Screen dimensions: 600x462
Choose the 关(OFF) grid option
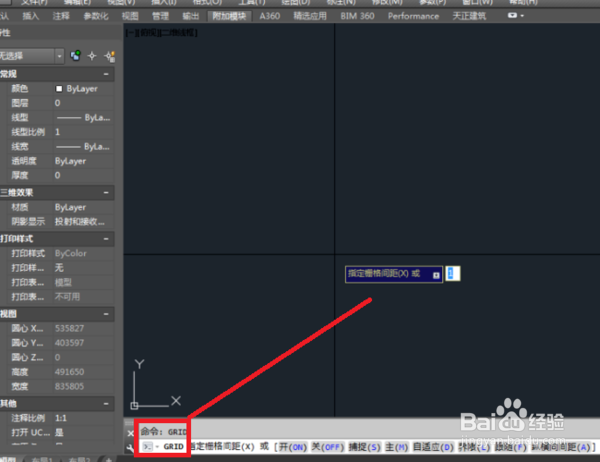(x=328, y=447)
